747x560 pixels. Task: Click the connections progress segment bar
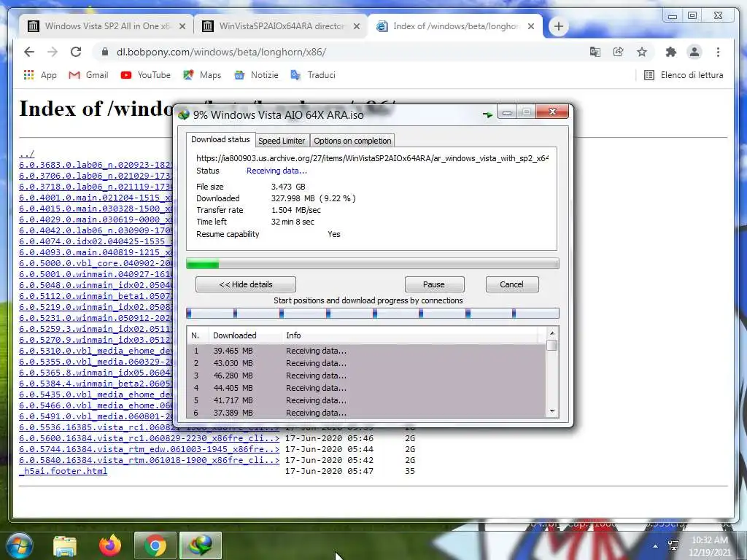tap(373, 313)
